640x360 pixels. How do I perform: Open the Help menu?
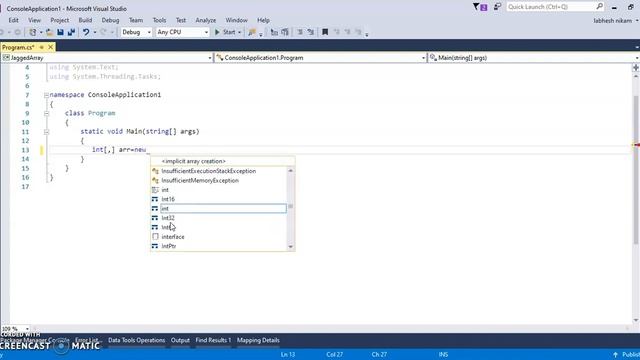point(263,20)
